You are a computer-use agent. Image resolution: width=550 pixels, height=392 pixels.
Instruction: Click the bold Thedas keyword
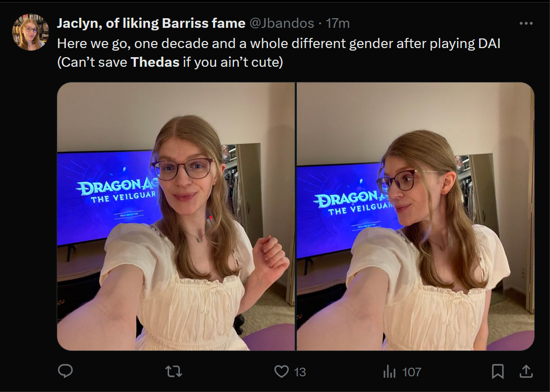click(x=155, y=62)
